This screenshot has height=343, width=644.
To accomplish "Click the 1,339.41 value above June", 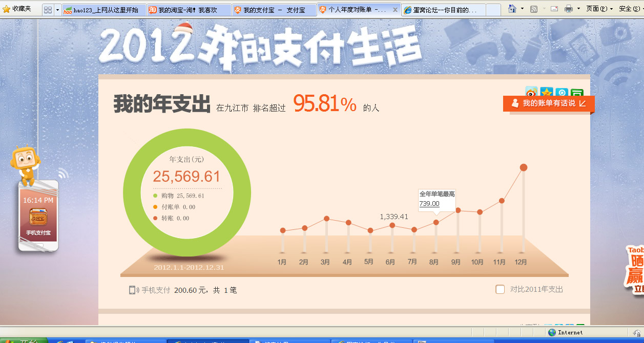I will tap(394, 217).
